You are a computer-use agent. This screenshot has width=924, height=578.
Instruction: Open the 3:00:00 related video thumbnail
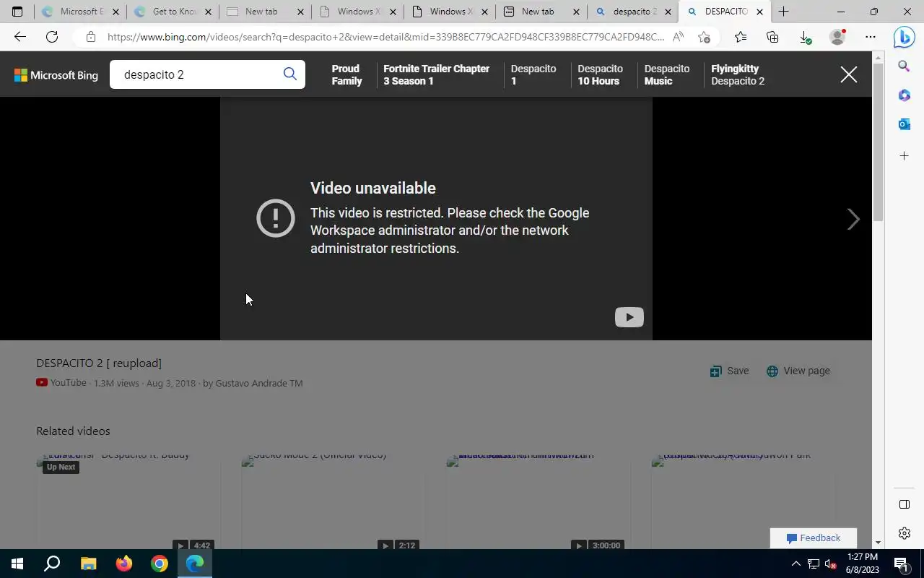tap(538, 502)
